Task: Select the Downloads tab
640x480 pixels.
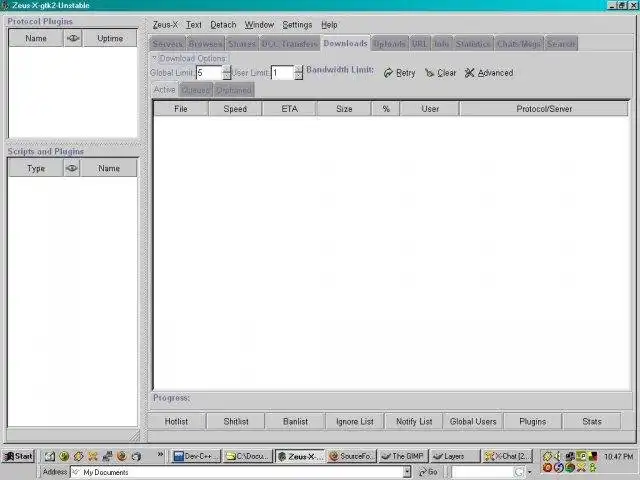Action: point(345,43)
